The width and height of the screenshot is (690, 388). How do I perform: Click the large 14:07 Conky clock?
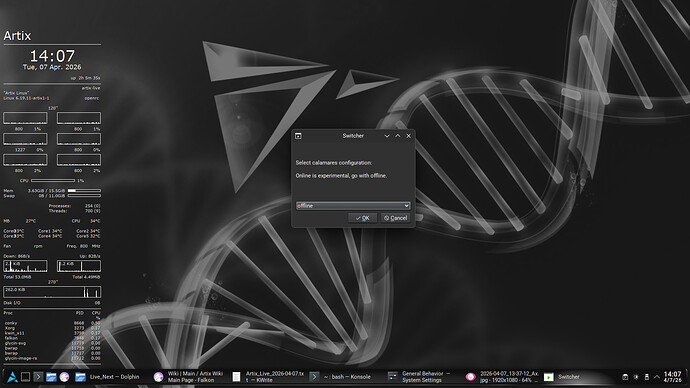coord(52,56)
